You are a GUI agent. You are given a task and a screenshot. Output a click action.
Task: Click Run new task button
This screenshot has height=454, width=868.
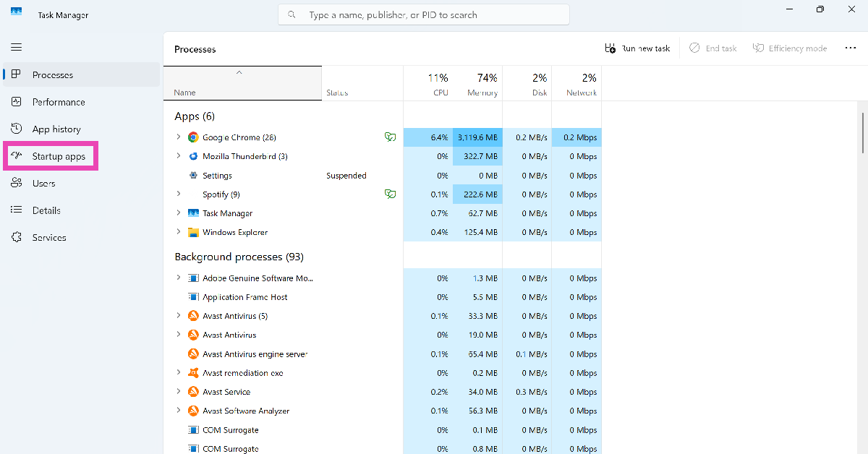point(637,48)
